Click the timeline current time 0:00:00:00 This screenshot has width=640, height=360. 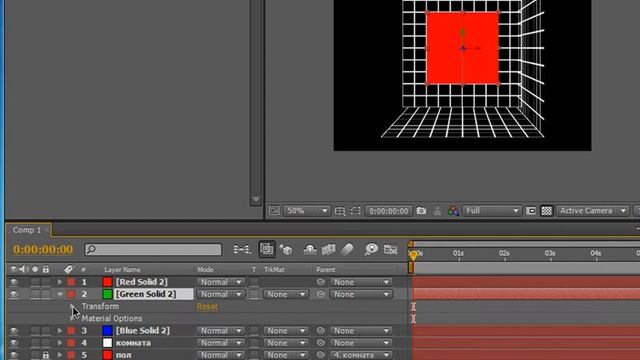click(x=43, y=249)
